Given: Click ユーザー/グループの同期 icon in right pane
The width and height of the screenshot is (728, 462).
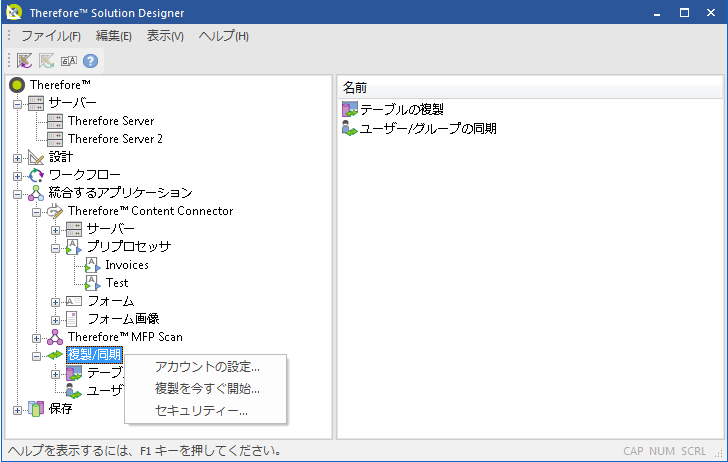Looking at the screenshot, I should 350,128.
